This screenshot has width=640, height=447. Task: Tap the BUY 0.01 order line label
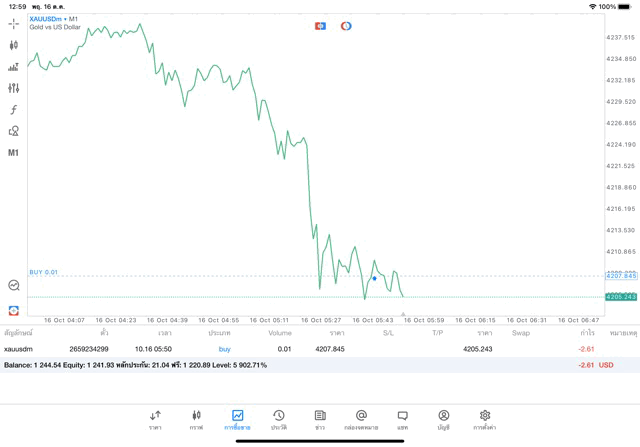44,272
